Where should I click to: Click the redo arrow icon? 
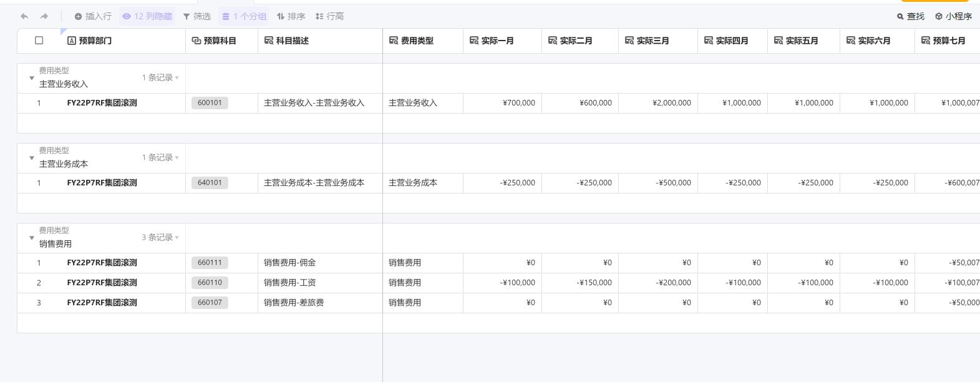pos(44,16)
